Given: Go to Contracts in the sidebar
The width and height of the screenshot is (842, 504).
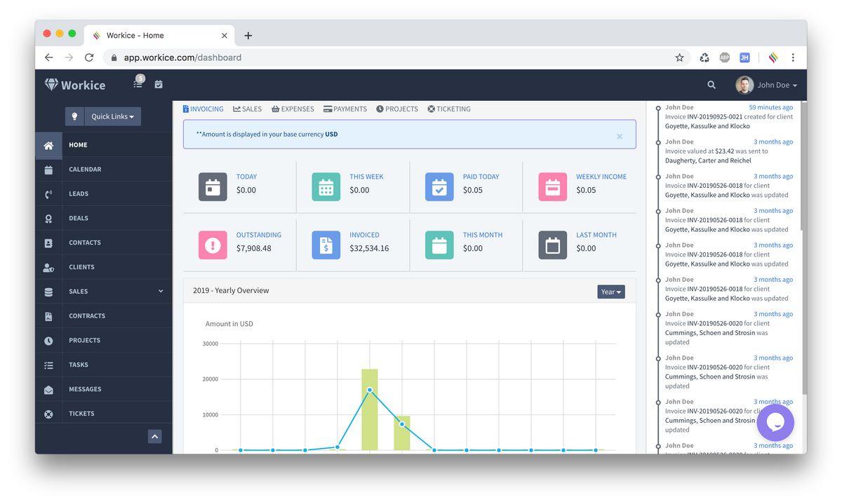Looking at the screenshot, I should pyautogui.click(x=87, y=316).
